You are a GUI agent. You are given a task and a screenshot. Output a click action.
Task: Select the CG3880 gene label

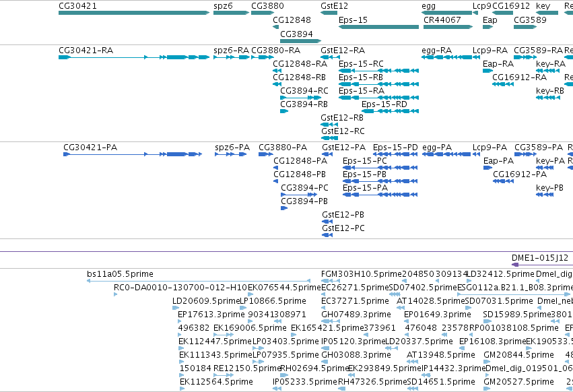[x=267, y=6]
